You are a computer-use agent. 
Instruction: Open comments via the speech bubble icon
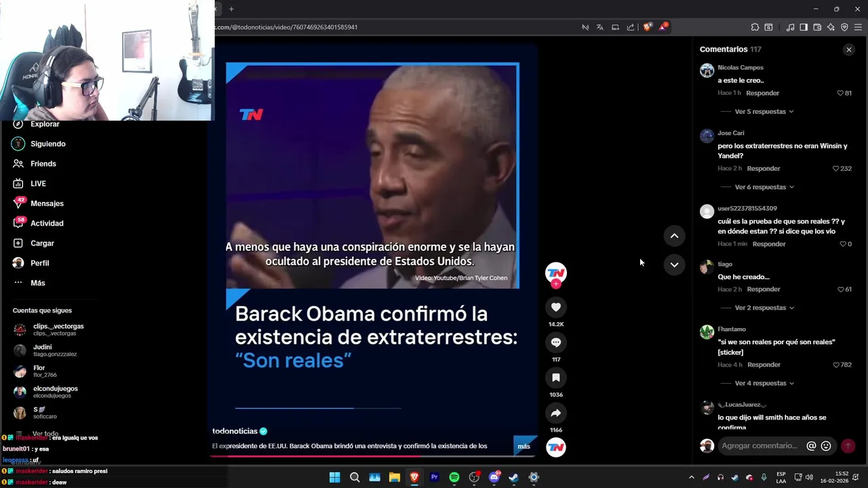(x=556, y=342)
